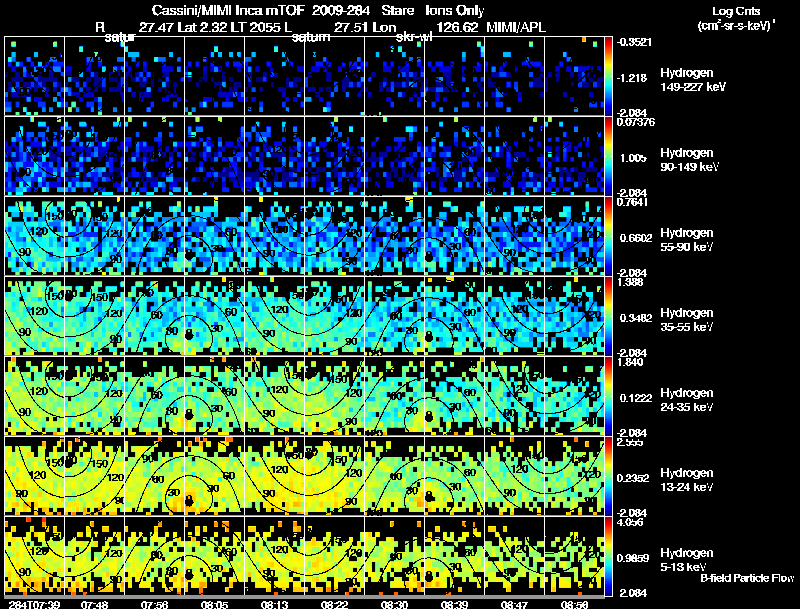Image resolution: width=800 pixels, height=609 pixels.
Task: Click the time axis label '08:56'
Action: [574, 604]
